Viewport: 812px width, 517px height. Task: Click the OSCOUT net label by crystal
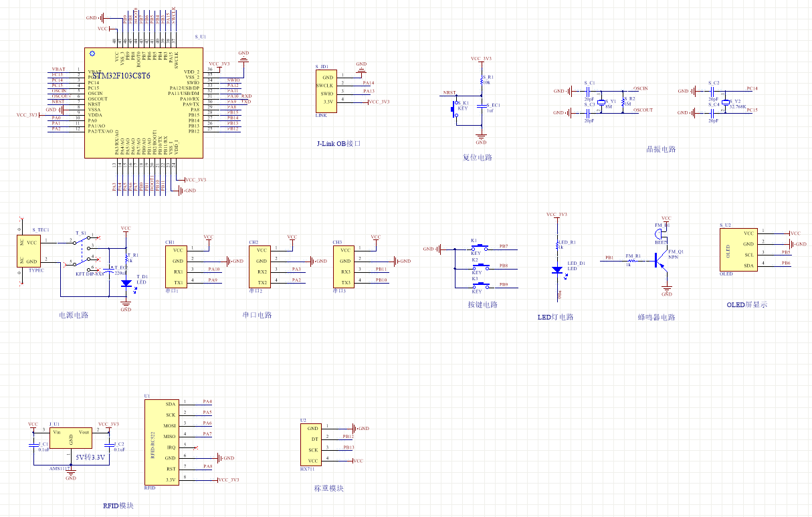pos(643,110)
